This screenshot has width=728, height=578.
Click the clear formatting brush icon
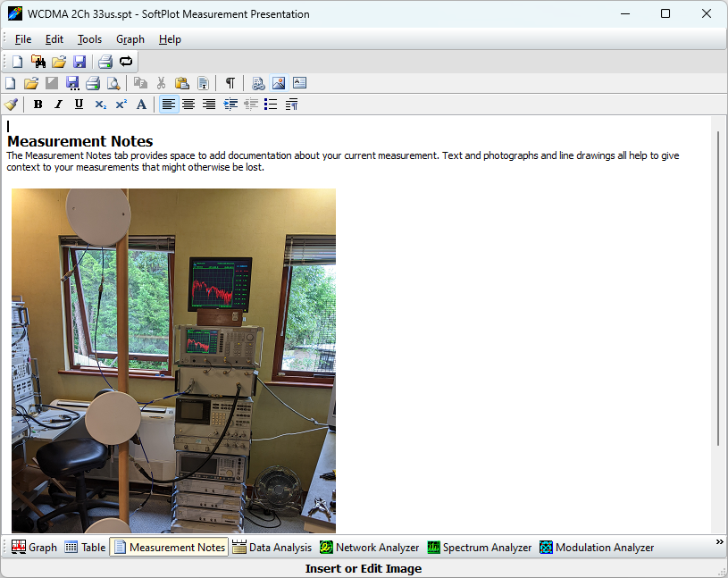tap(11, 105)
